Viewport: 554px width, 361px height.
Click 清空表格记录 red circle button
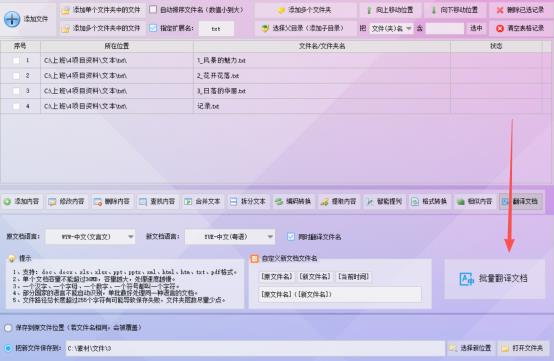click(x=520, y=28)
